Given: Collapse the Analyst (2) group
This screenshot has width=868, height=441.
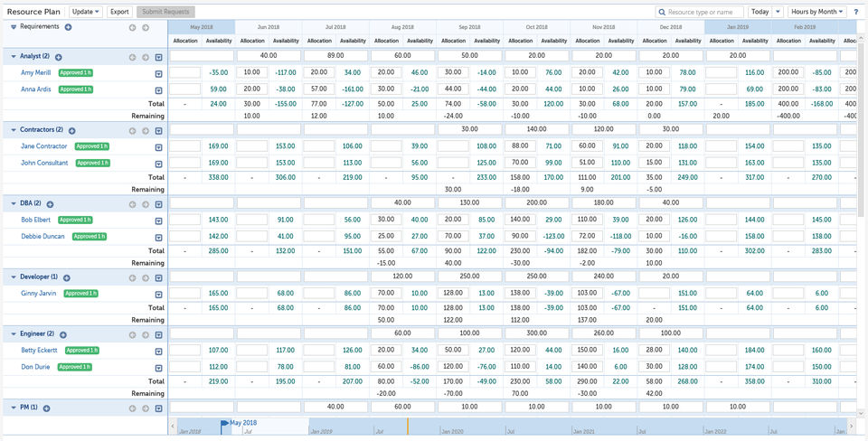Looking at the screenshot, I should pyautogui.click(x=14, y=56).
